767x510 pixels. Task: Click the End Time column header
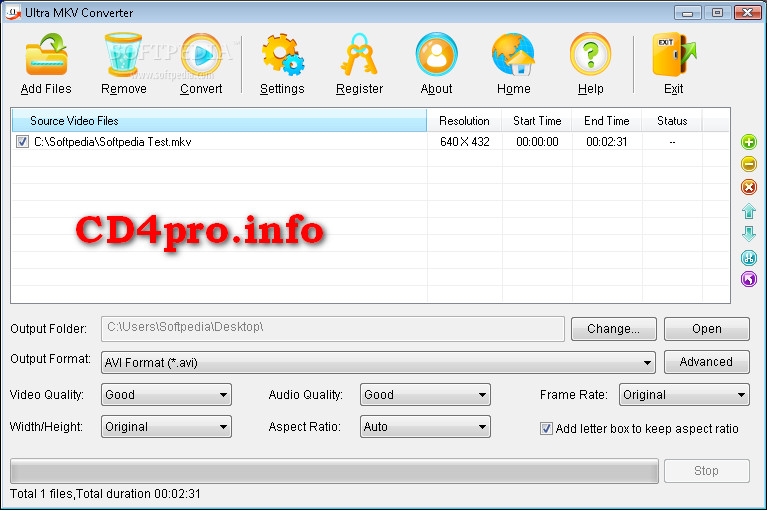(x=607, y=121)
